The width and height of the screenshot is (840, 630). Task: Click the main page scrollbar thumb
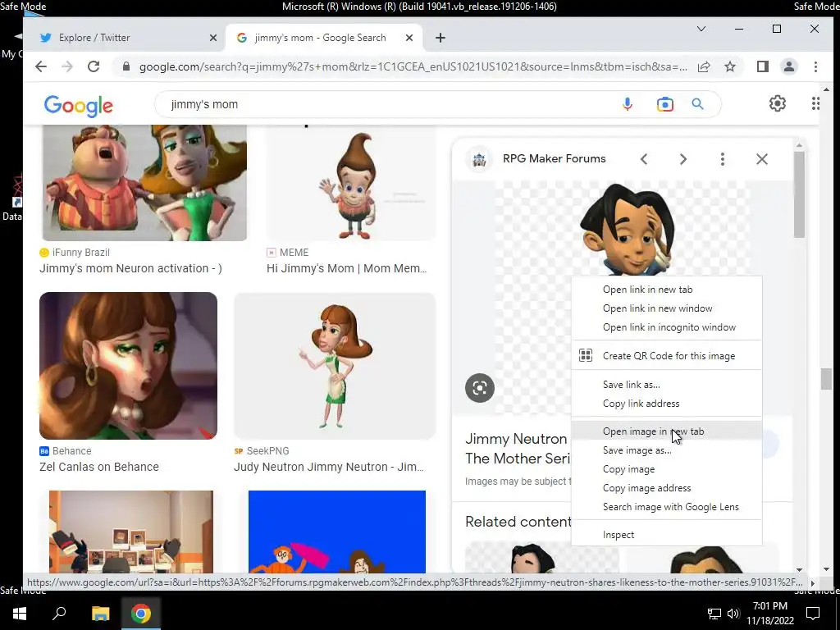pyautogui.click(x=826, y=379)
